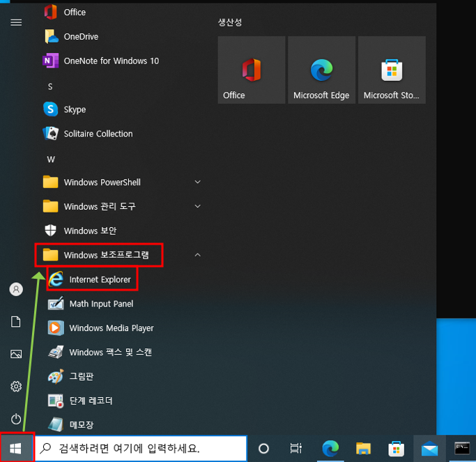Open the Documents sidebar icon
Viewport: 476px width, 462px height.
click(x=16, y=322)
